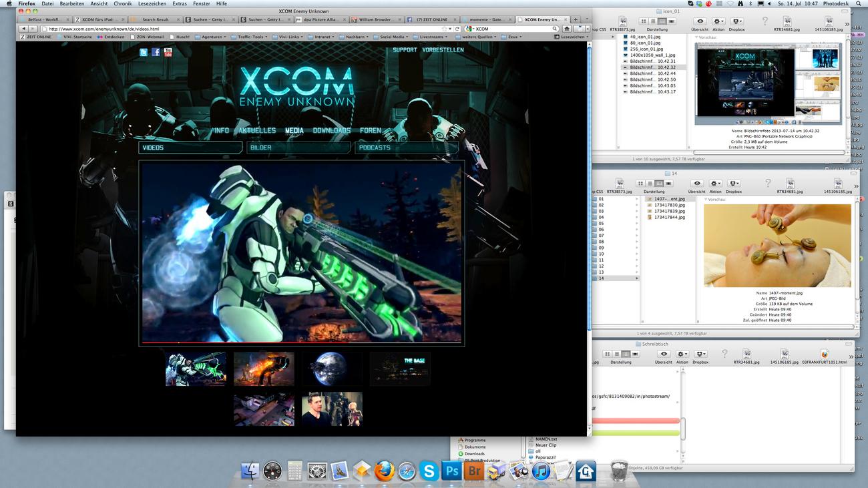Expand the Agenturen bookmarks folder
Image resolution: width=868 pixels, height=488 pixels.
[210, 37]
